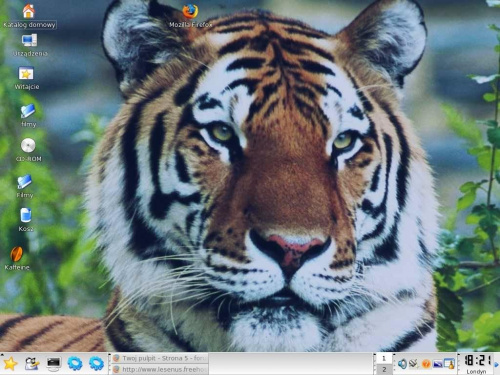This screenshot has width=500, height=375.
Task: Open volume control speaker tray icon
Action: [x=402, y=364]
